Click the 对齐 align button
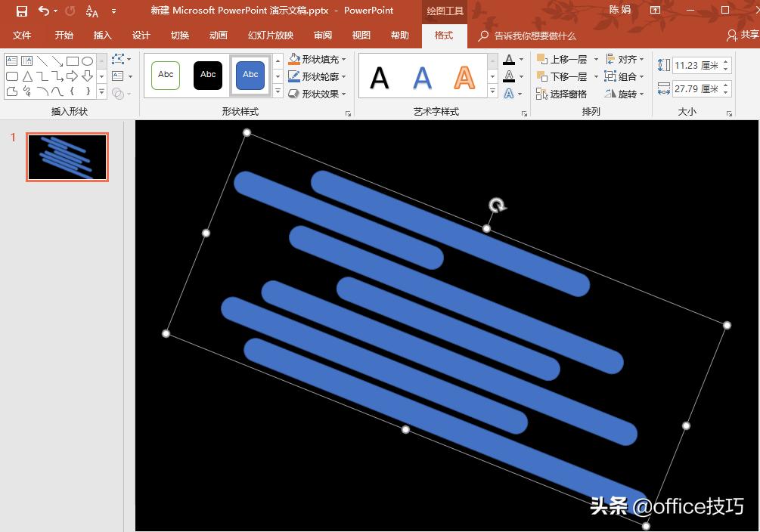760x532 pixels. (x=626, y=58)
